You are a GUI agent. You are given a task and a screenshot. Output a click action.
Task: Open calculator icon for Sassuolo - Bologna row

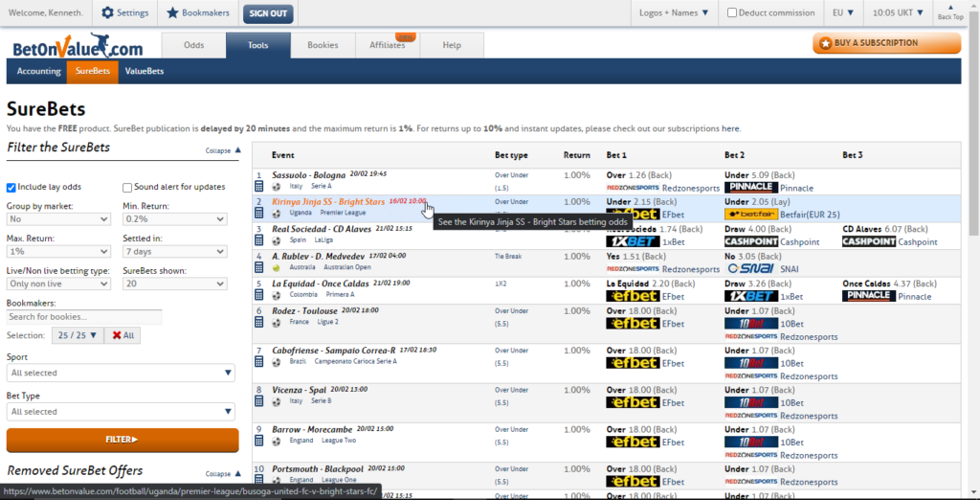pos(259,187)
